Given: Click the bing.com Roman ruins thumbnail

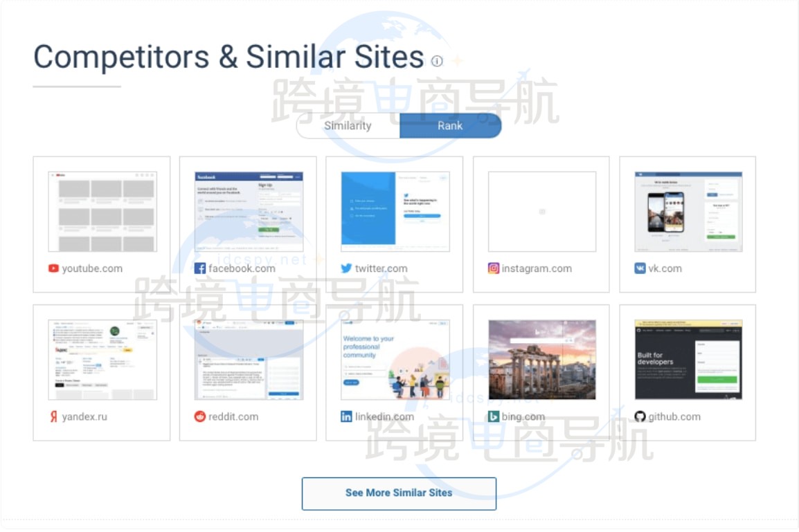Looking at the screenshot, I should click(542, 359).
